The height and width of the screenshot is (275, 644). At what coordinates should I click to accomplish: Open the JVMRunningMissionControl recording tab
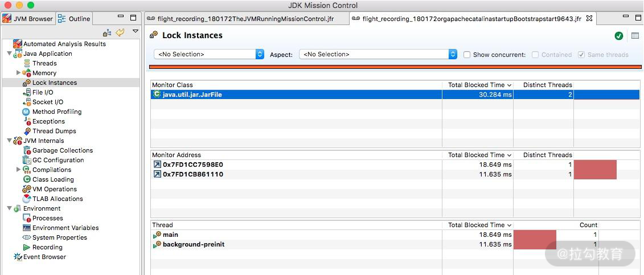click(x=245, y=18)
